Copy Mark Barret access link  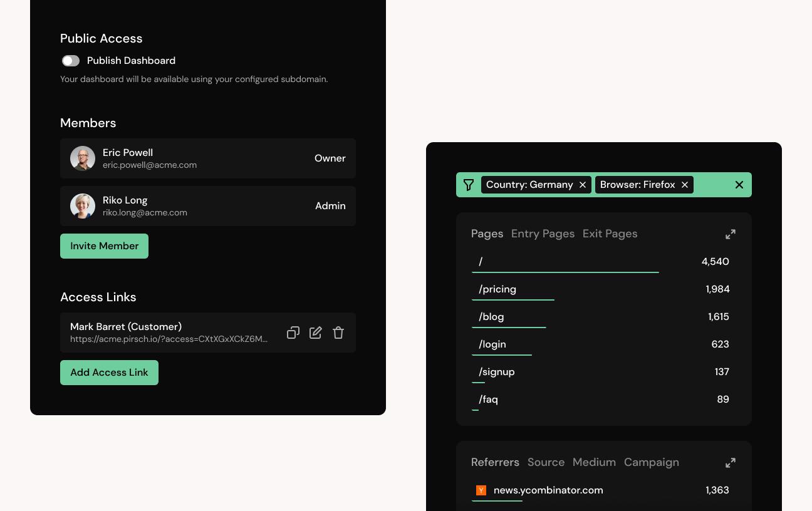[x=293, y=333]
